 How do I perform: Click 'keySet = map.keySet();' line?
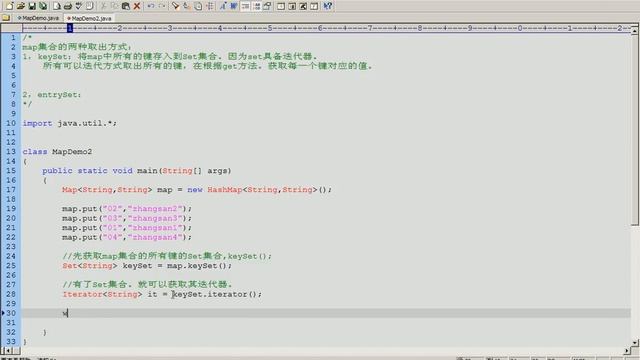point(178,266)
